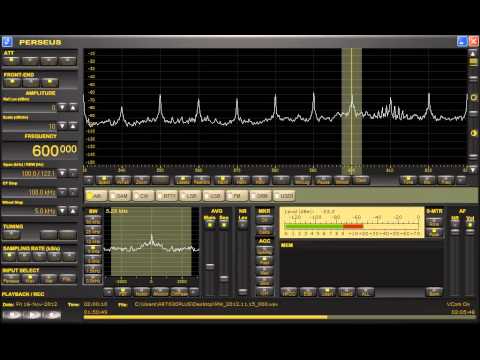The width and height of the screenshot is (480, 360).
Task: Toggle the AF NB indicator button
Action: pyautogui.click(x=455, y=224)
